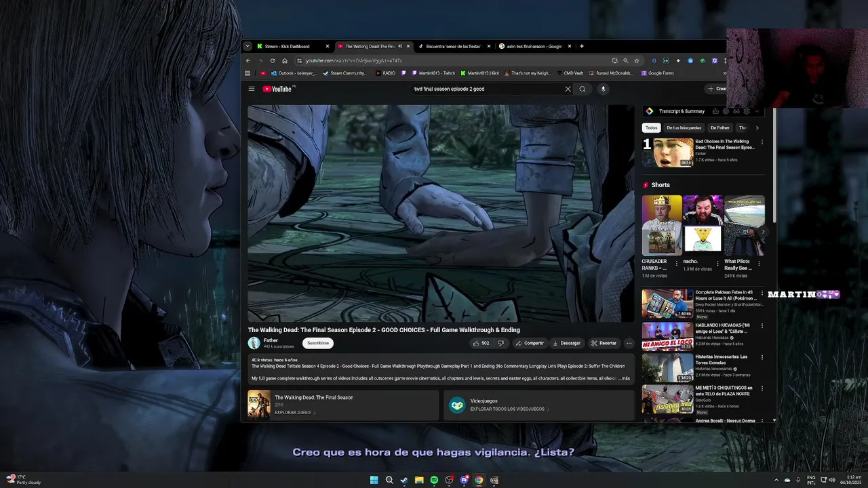Switch to the Stream - Kick Dashboard tab

[288, 46]
